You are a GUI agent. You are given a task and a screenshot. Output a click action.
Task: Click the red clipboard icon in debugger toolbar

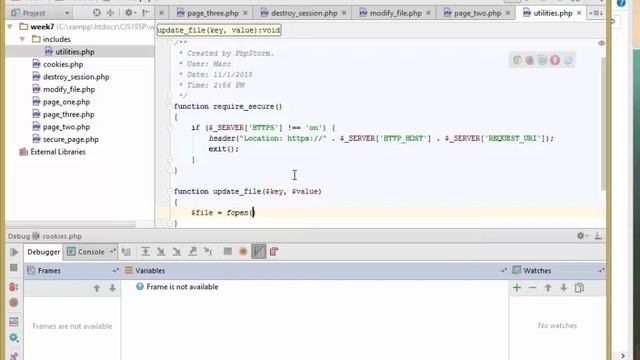coord(274,252)
